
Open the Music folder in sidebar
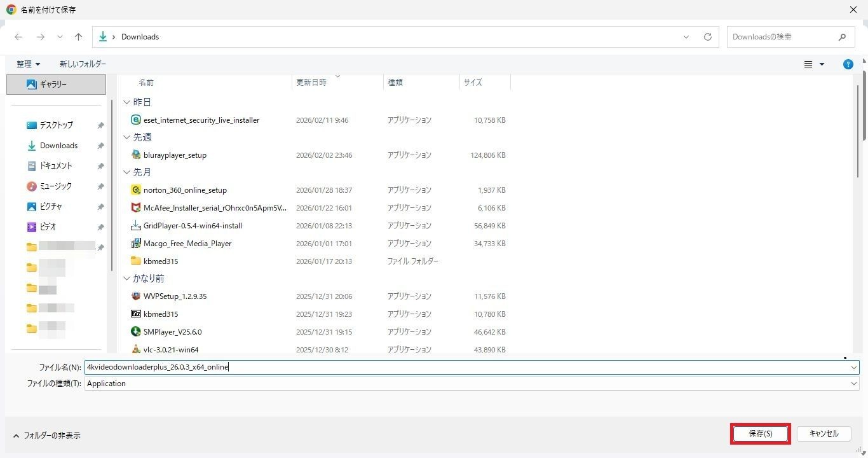(55, 186)
